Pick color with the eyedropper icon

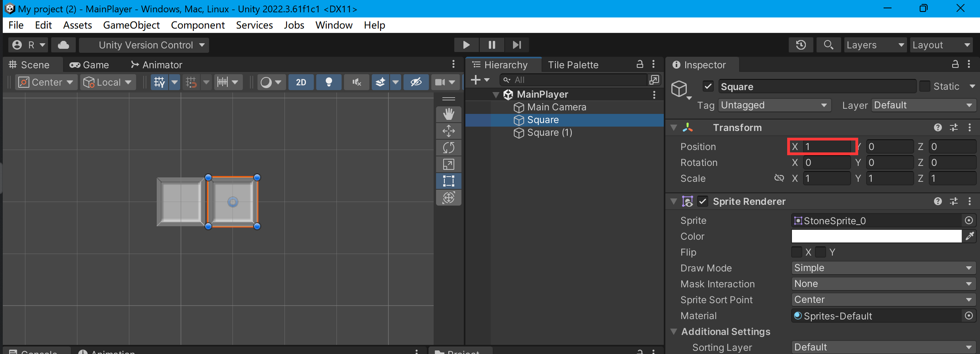click(x=970, y=236)
